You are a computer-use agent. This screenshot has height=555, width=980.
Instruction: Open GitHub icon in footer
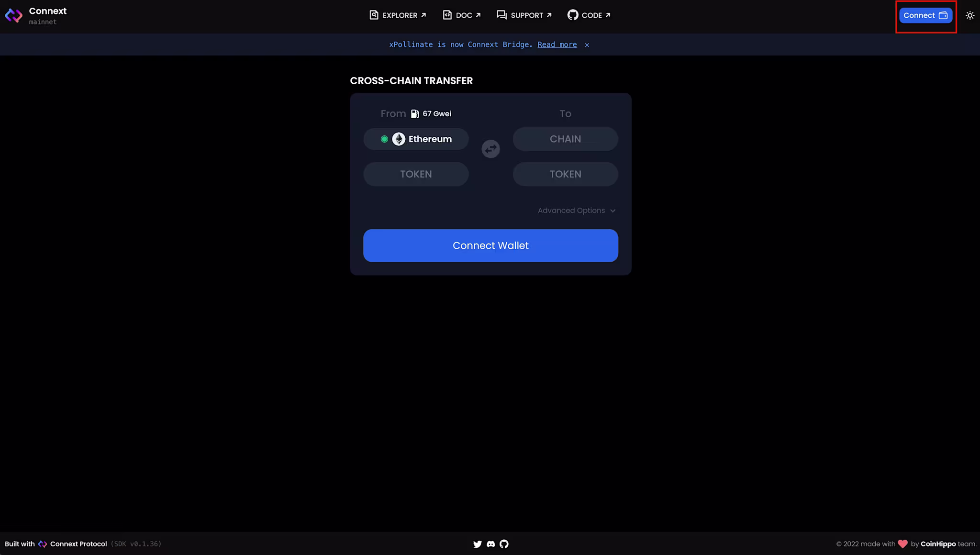click(x=504, y=544)
